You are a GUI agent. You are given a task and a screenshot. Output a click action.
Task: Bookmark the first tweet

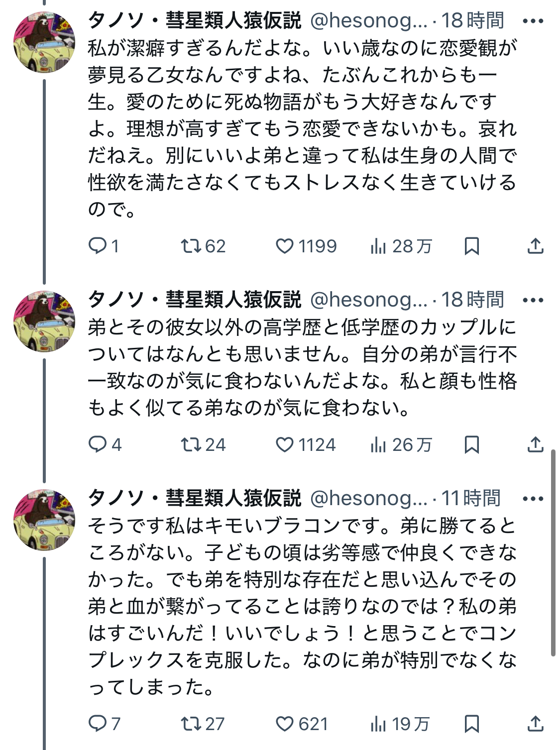point(471,246)
